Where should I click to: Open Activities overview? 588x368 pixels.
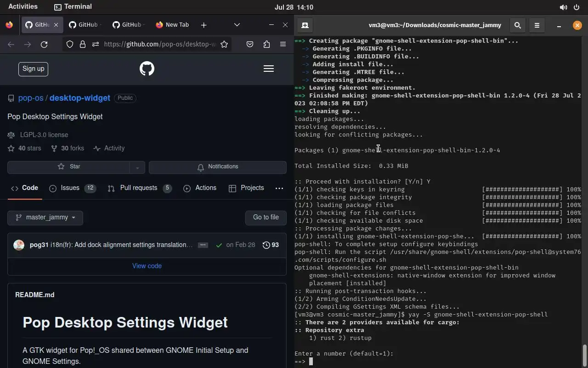point(23,6)
